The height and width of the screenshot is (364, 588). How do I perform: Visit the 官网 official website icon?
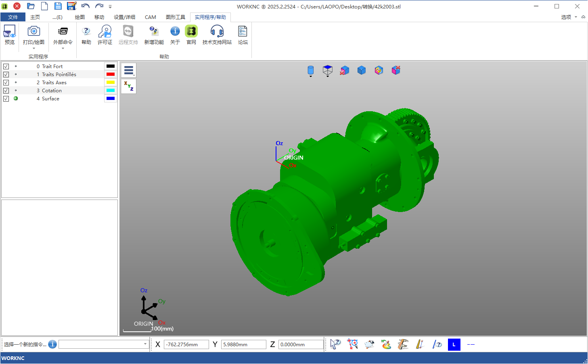[191, 31]
